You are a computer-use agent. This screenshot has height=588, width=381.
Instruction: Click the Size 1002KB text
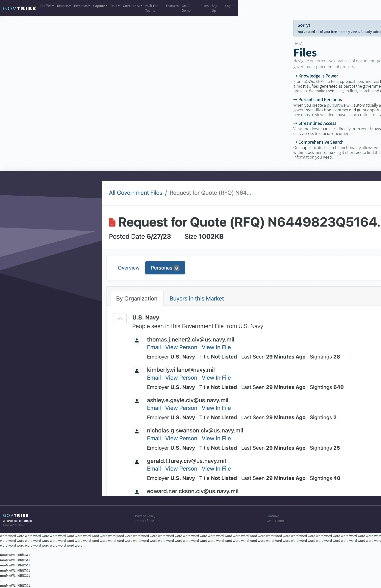(x=204, y=236)
